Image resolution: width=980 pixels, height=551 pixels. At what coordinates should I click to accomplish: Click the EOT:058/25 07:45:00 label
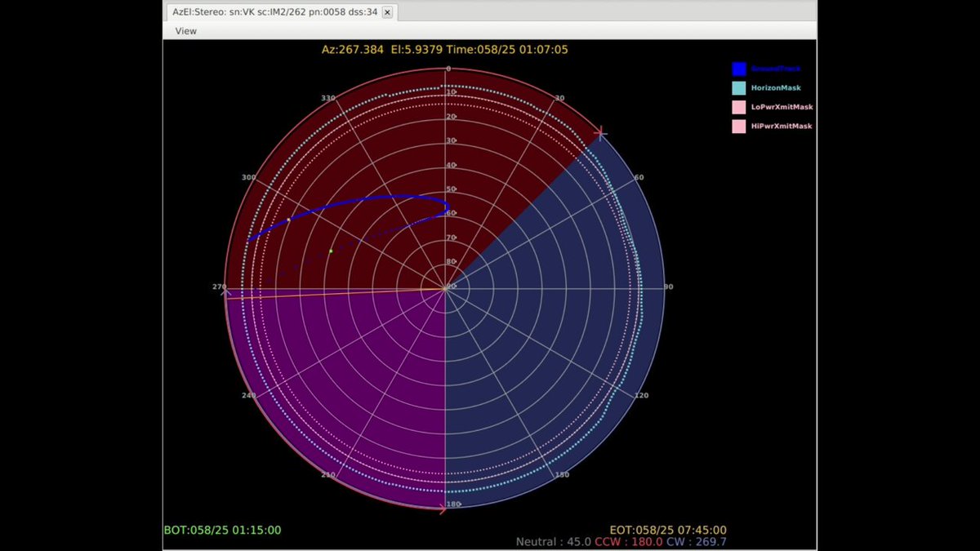pos(668,530)
